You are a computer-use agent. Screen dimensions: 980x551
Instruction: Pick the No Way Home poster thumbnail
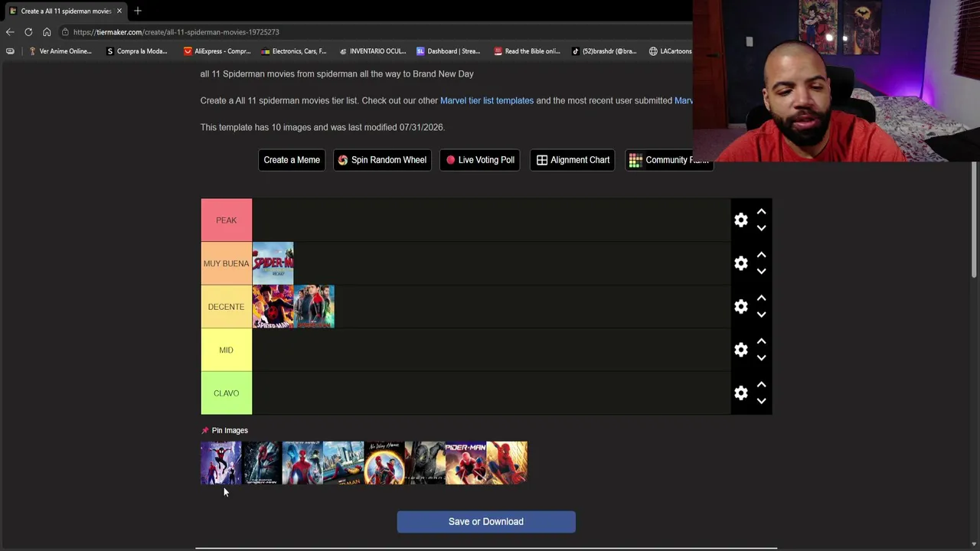(384, 463)
